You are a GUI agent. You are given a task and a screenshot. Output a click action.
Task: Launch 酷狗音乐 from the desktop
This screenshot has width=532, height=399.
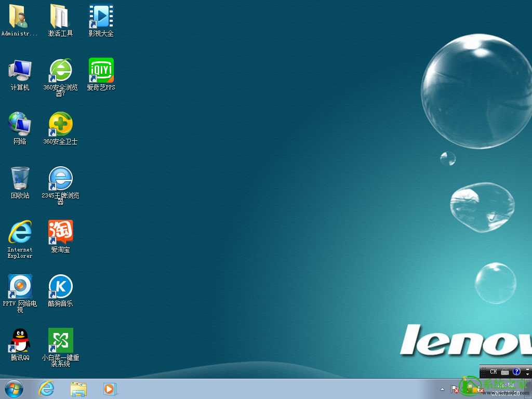[x=60, y=287]
